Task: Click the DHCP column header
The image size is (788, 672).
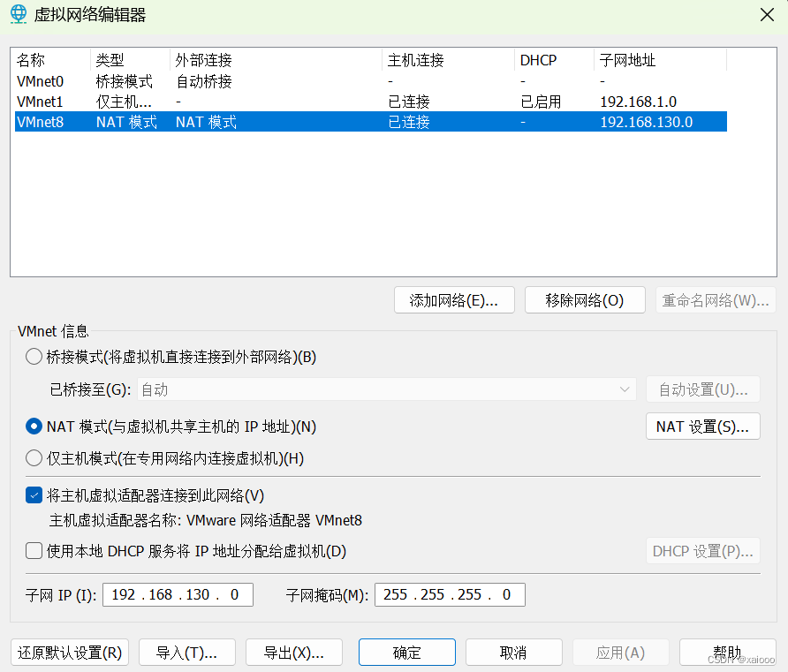Action: (554, 60)
